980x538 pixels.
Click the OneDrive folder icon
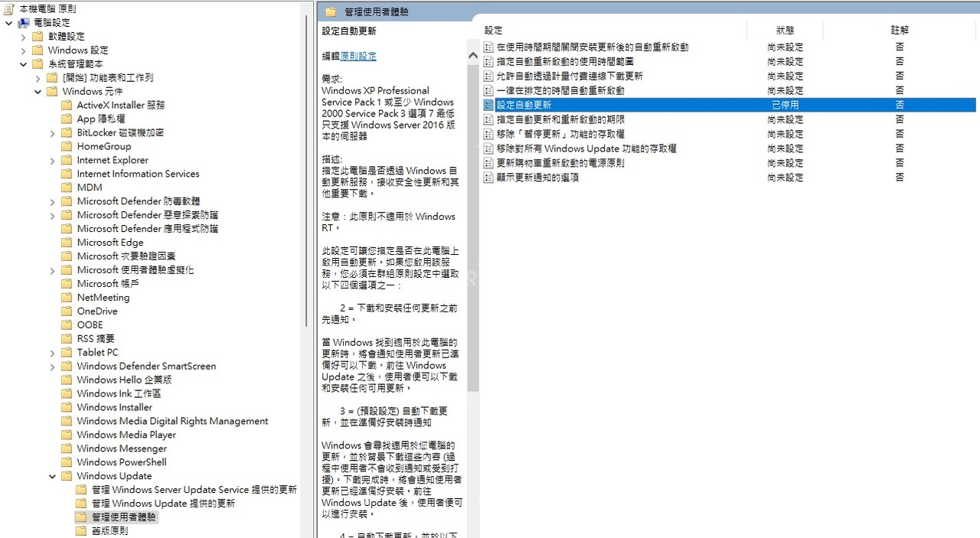coord(67,311)
